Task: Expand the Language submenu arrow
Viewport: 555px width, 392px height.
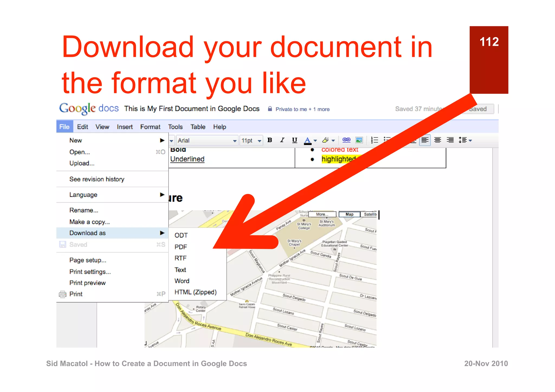Action: [162, 195]
